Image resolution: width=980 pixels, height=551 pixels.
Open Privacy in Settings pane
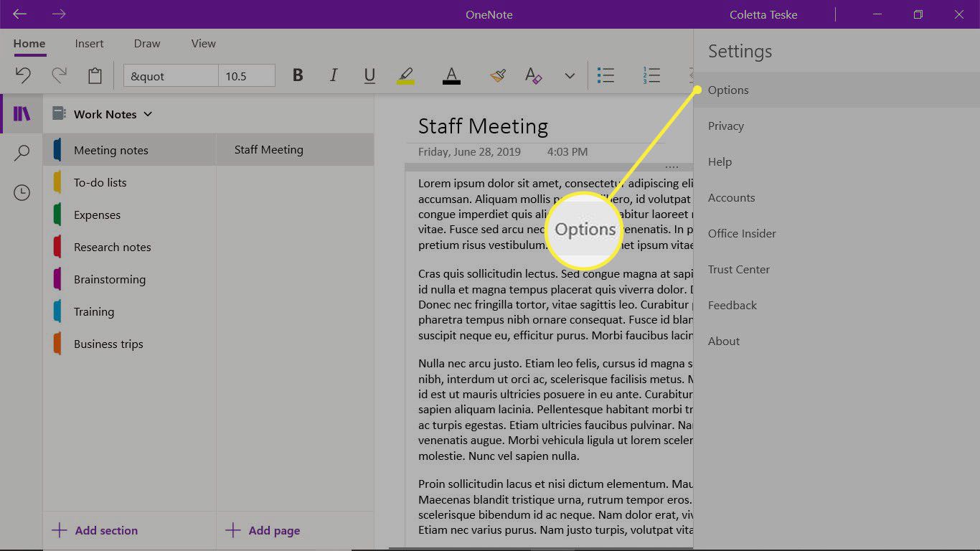pyautogui.click(x=837, y=126)
